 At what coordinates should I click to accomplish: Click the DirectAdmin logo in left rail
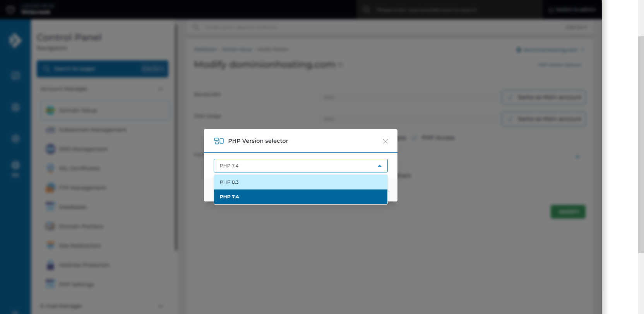15,40
